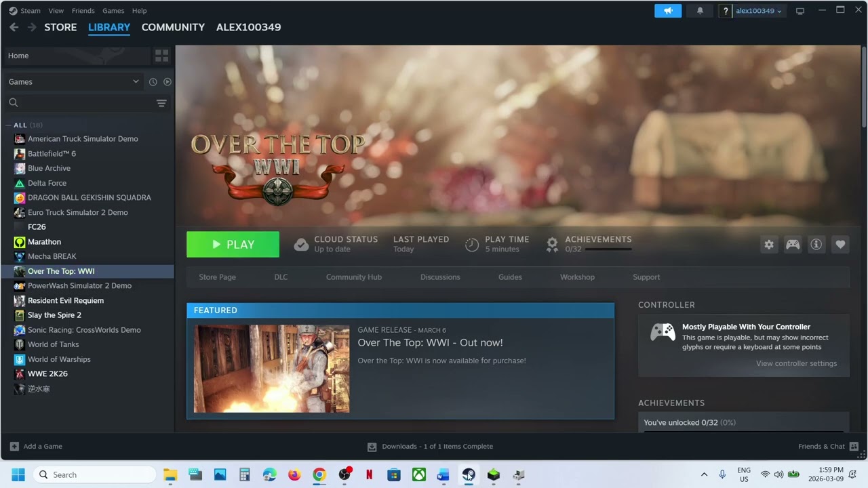Open Netflix from the taskbar
This screenshot has width=868, height=488.
pos(369,474)
